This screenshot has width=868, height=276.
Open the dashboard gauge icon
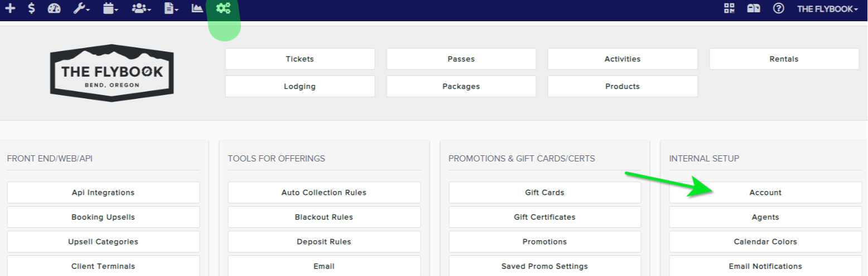pyautogui.click(x=54, y=8)
